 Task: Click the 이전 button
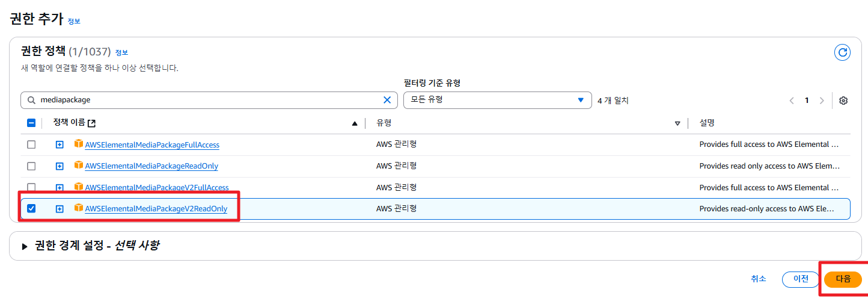[801, 279]
